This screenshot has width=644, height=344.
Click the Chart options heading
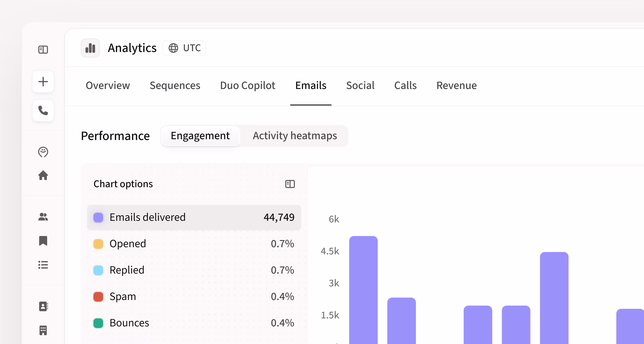123,184
